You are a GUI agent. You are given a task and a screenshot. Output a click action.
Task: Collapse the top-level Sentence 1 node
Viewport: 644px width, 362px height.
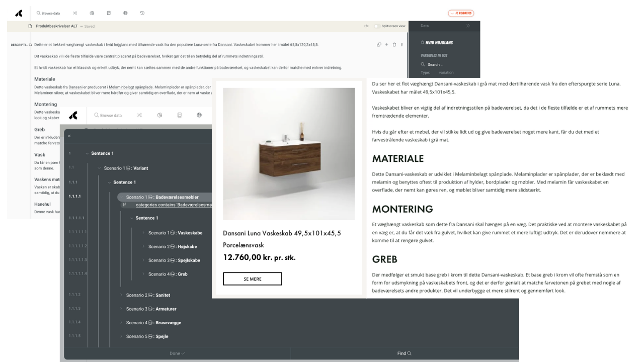(x=88, y=153)
